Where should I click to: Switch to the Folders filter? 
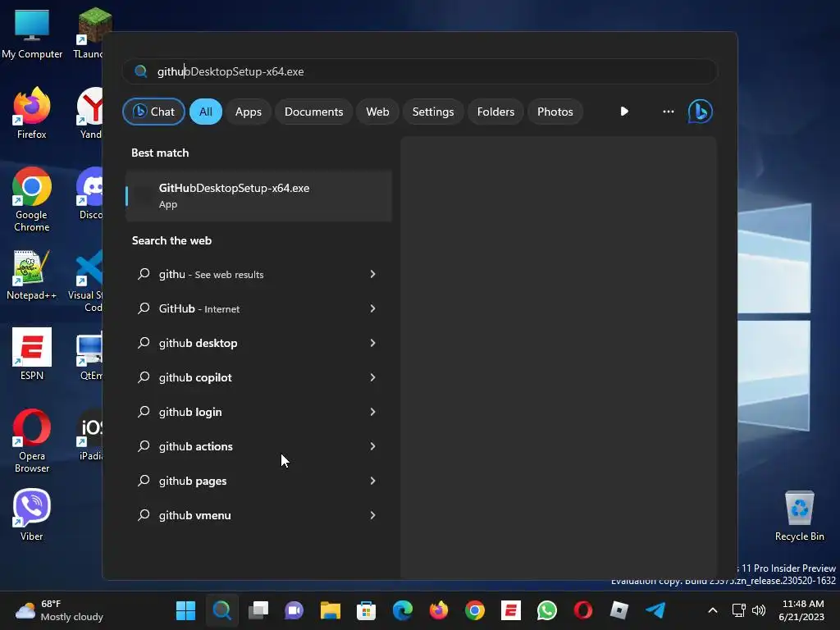click(x=495, y=112)
